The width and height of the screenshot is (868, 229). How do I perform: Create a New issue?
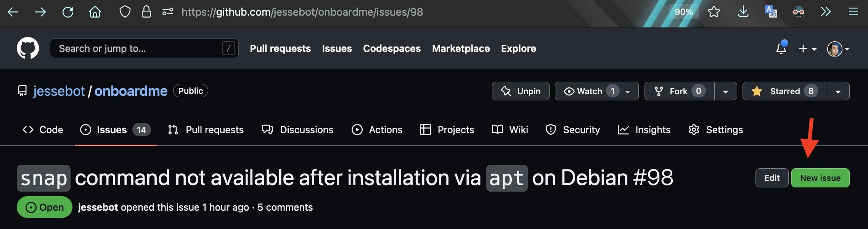[820, 177]
